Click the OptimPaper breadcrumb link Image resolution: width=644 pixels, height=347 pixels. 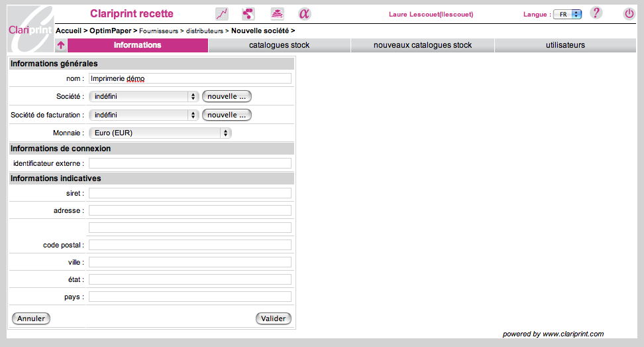click(110, 31)
